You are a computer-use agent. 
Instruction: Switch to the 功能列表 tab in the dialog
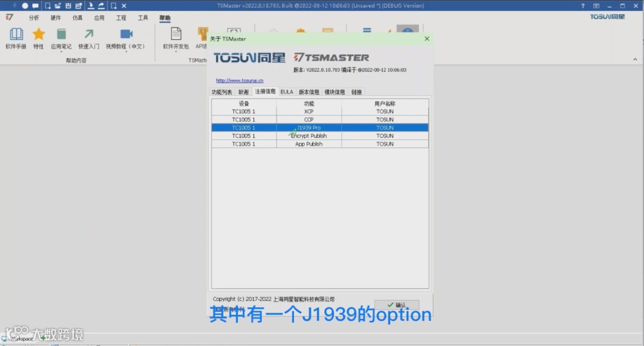[222, 92]
